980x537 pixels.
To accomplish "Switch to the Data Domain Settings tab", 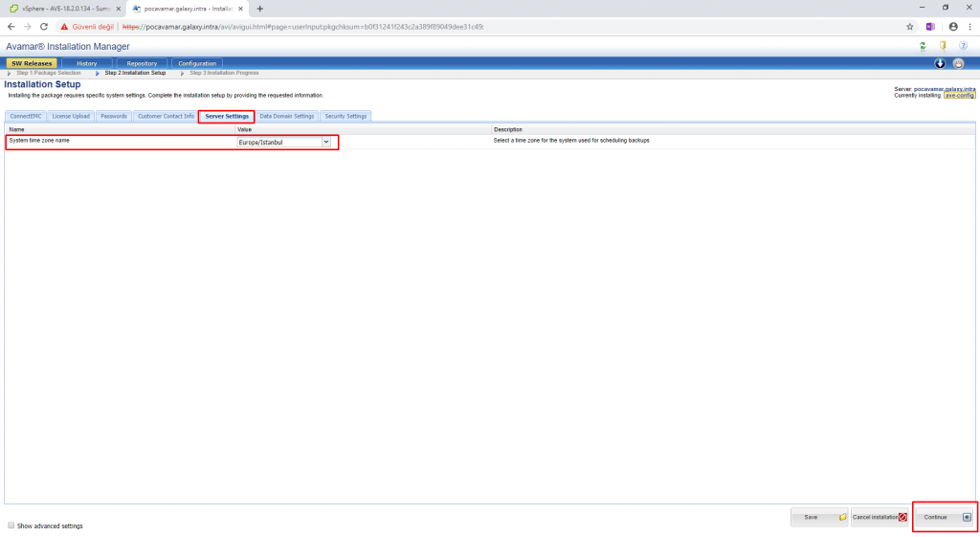I will click(287, 116).
